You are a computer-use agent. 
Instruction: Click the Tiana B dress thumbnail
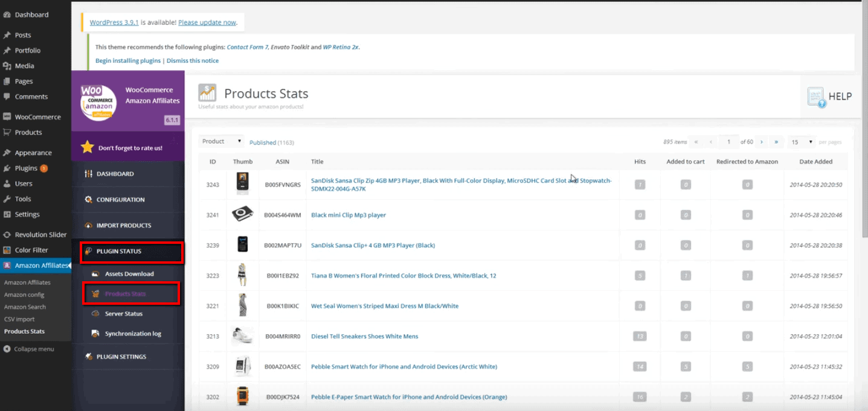[x=242, y=275]
